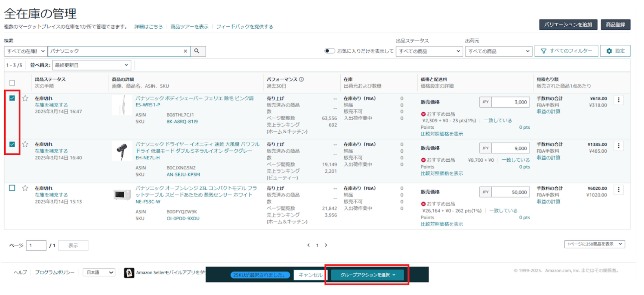
Task: Uncheck the ES-WR51-P row checkbox
Action: pyautogui.click(x=12, y=98)
